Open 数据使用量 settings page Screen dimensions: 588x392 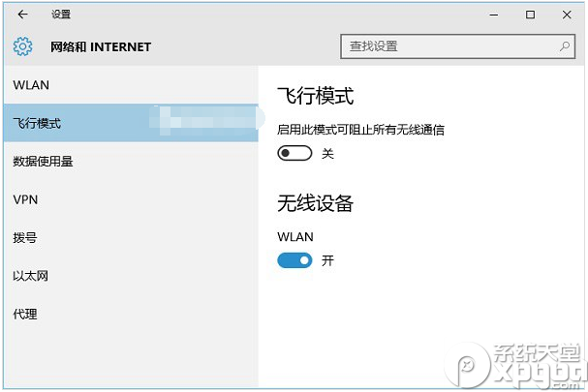point(131,161)
